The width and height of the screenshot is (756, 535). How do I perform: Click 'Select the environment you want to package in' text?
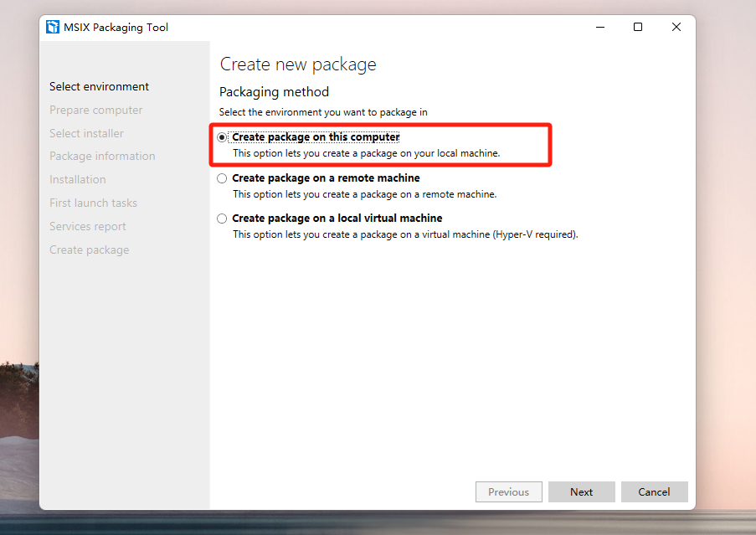coord(323,112)
